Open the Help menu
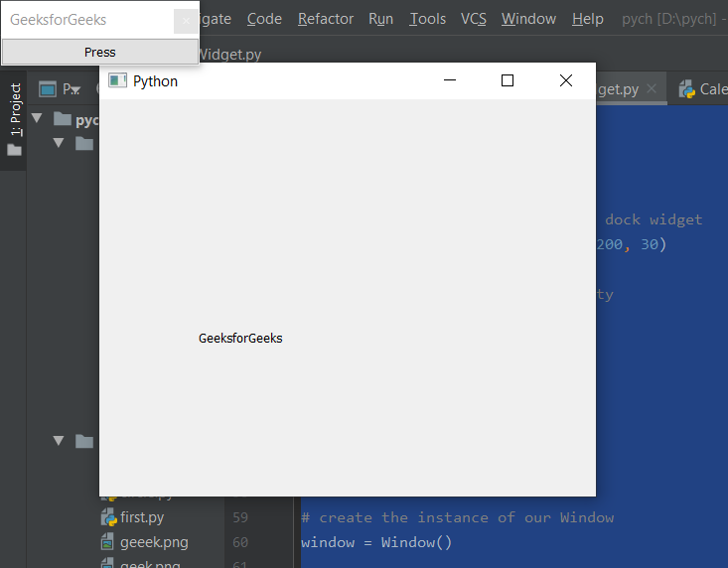The width and height of the screenshot is (728, 568). (587, 19)
